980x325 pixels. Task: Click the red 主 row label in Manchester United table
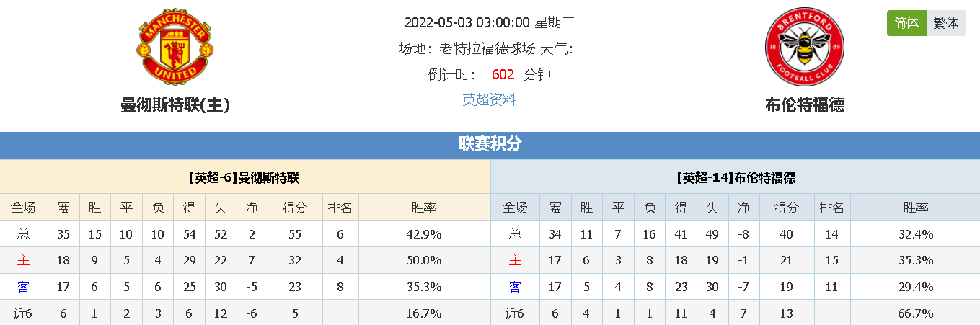[x=23, y=260]
